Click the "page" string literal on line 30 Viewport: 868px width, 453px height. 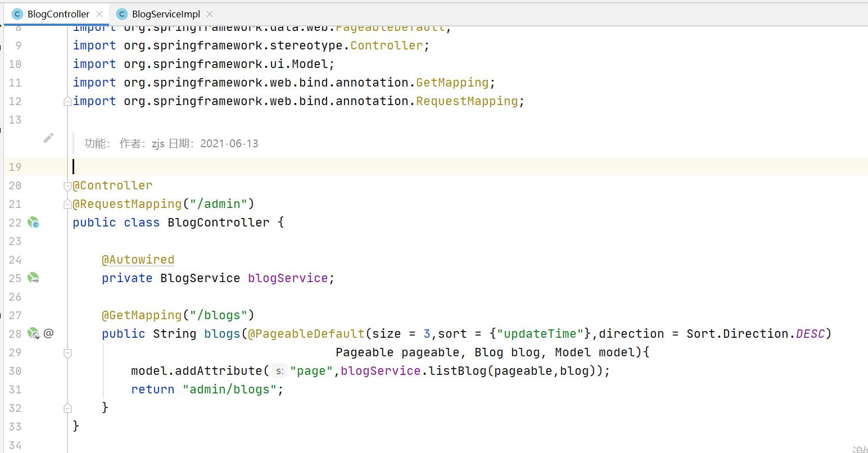[x=312, y=371]
